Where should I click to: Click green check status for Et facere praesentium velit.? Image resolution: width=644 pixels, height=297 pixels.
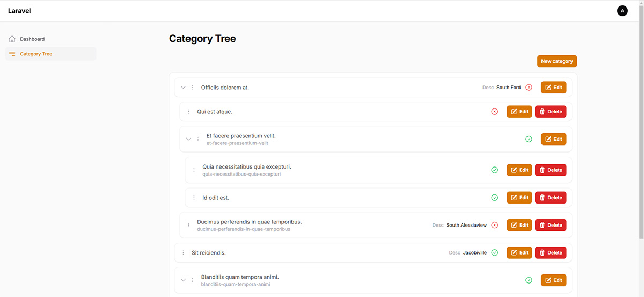click(x=529, y=139)
